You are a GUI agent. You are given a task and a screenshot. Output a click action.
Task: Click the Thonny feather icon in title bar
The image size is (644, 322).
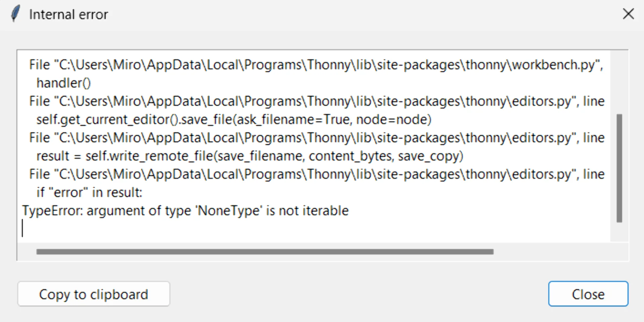point(15,14)
